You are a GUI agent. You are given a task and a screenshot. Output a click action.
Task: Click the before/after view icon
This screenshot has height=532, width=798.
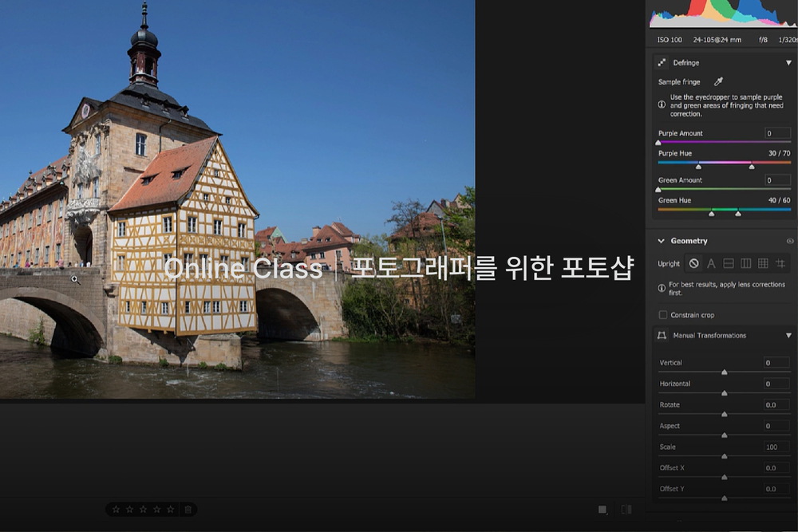click(x=627, y=509)
